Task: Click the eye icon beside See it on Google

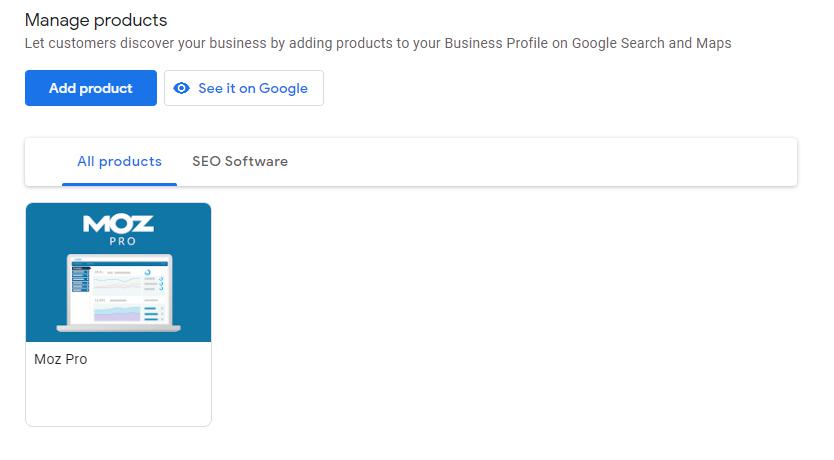Action: 181,88
